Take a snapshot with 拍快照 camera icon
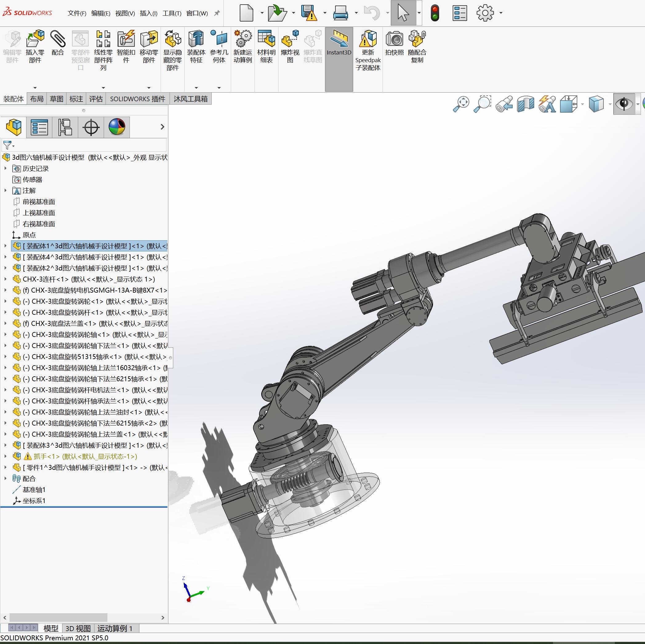 pos(394,39)
